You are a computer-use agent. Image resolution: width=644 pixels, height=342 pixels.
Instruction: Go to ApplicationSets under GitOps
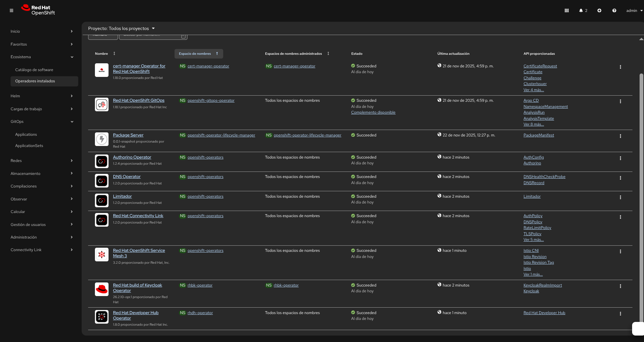point(29,146)
